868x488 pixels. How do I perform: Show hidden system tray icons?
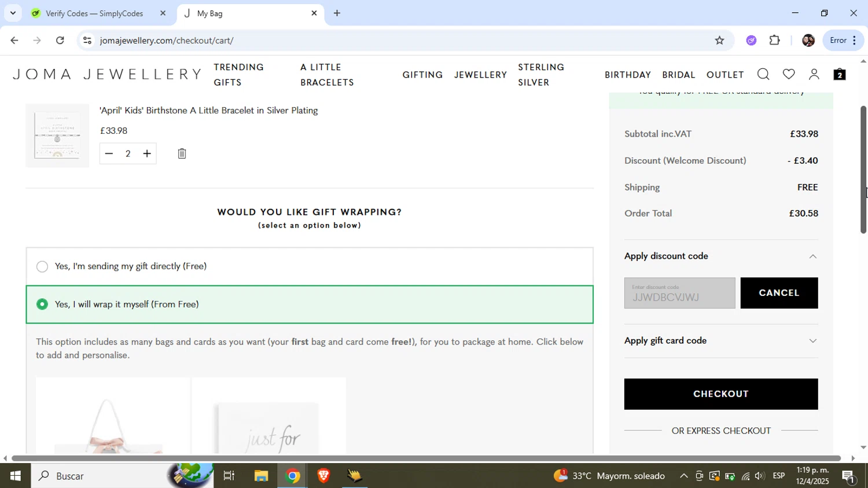pyautogui.click(x=683, y=476)
